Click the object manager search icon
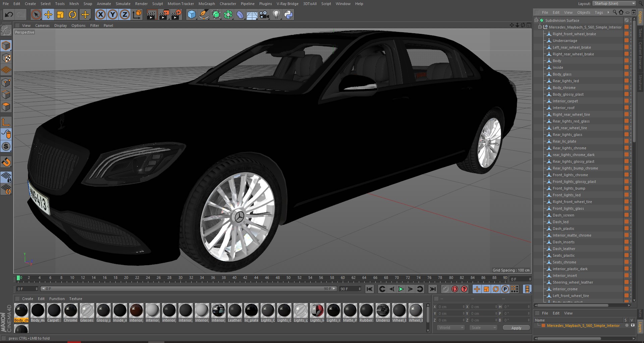Viewport: 644px width, 343px height. [615, 12]
